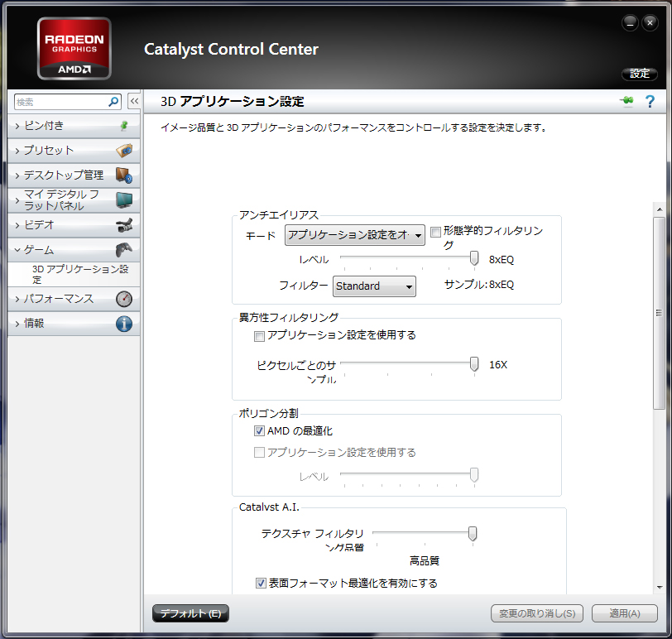Expand the 情報 section

tap(74, 324)
